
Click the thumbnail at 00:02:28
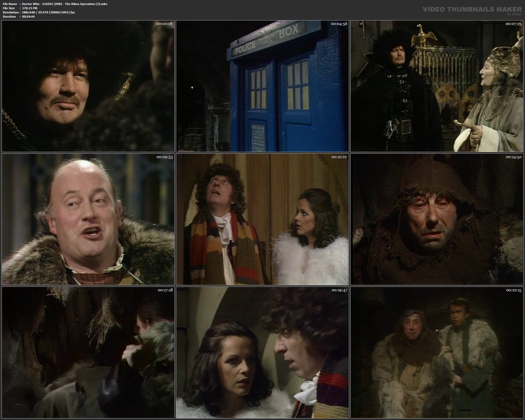[x=88, y=86]
